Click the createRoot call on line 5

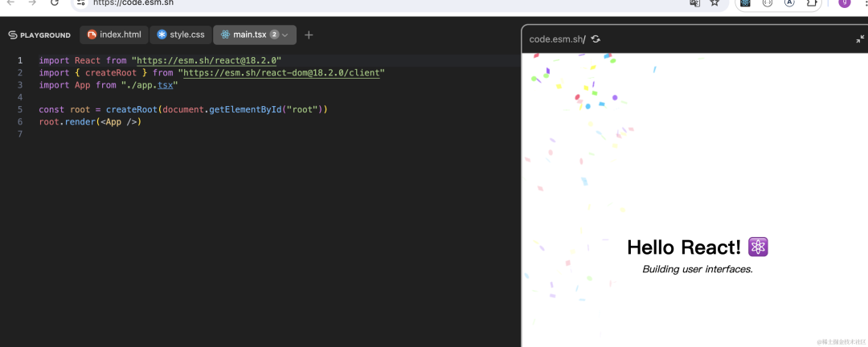click(x=131, y=109)
